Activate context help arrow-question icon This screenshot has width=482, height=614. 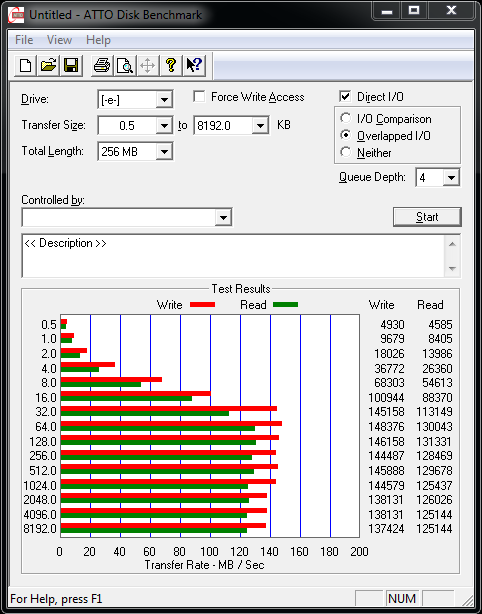pos(194,65)
